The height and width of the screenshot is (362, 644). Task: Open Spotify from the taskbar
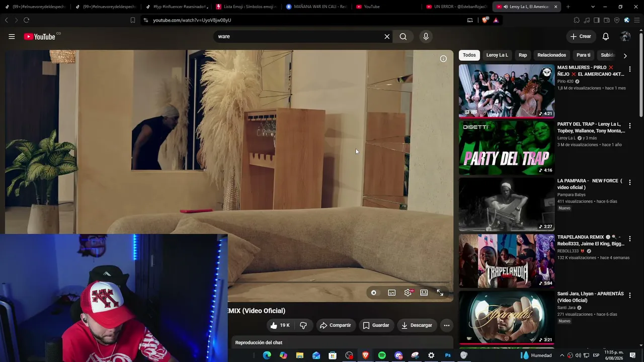[382, 355]
